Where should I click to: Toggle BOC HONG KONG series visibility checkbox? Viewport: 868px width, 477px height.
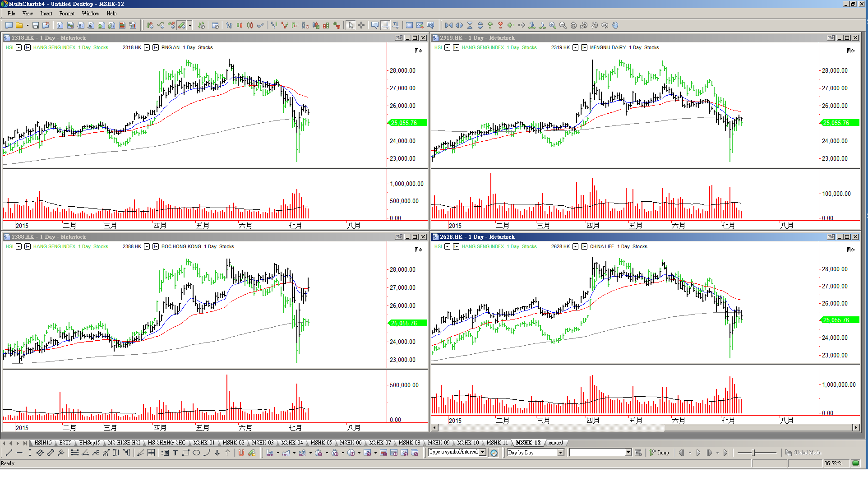156,246
